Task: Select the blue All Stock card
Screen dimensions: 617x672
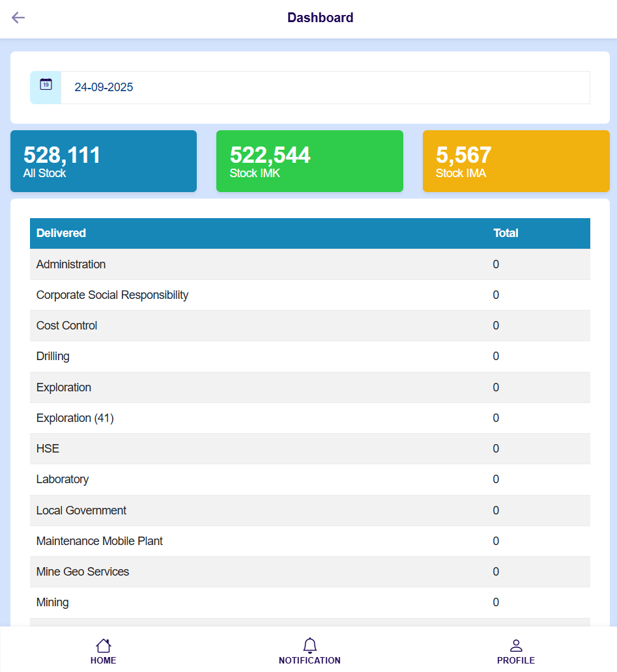Action: (104, 161)
